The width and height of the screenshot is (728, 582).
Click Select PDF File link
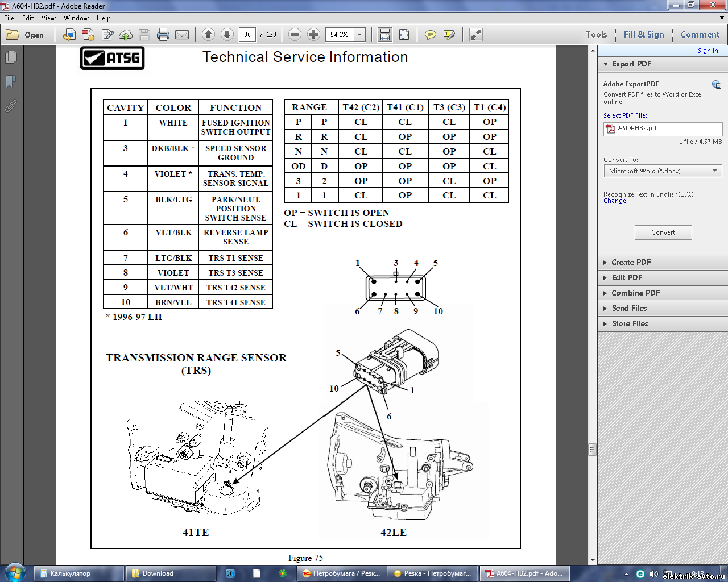coord(625,116)
